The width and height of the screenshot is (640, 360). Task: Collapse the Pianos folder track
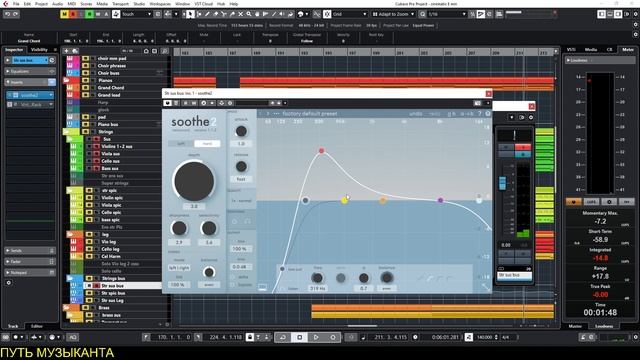[66, 80]
